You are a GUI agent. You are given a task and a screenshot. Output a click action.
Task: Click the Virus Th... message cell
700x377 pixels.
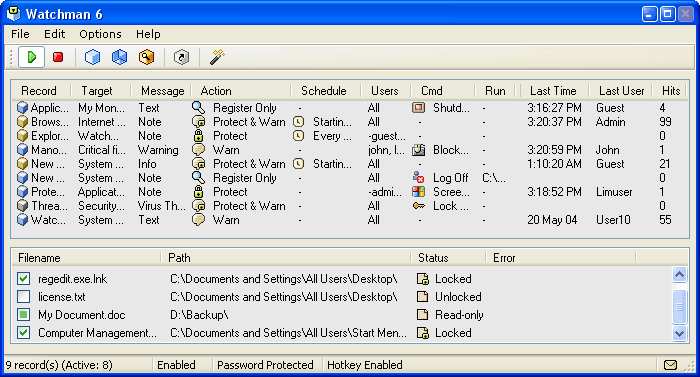pyautogui.click(x=161, y=206)
